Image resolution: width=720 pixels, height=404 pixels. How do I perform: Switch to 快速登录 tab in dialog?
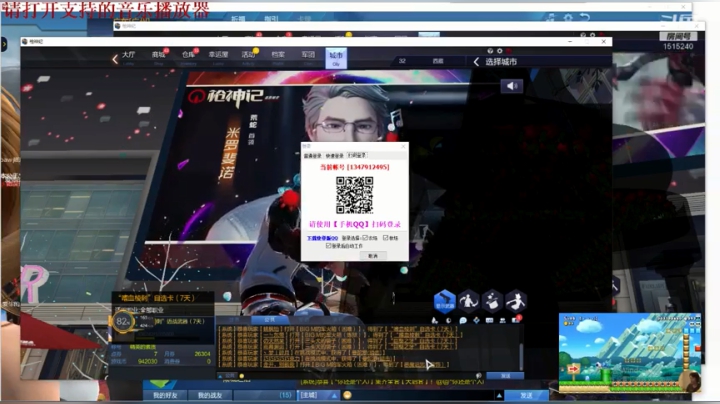pyautogui.click(x=334, y=156)
